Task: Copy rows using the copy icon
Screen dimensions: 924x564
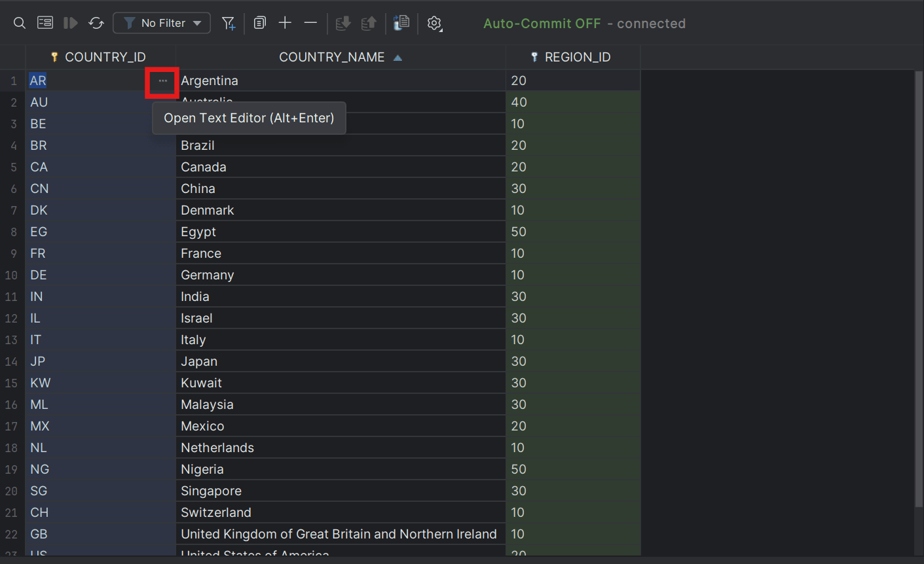Action: click(259, 22)
